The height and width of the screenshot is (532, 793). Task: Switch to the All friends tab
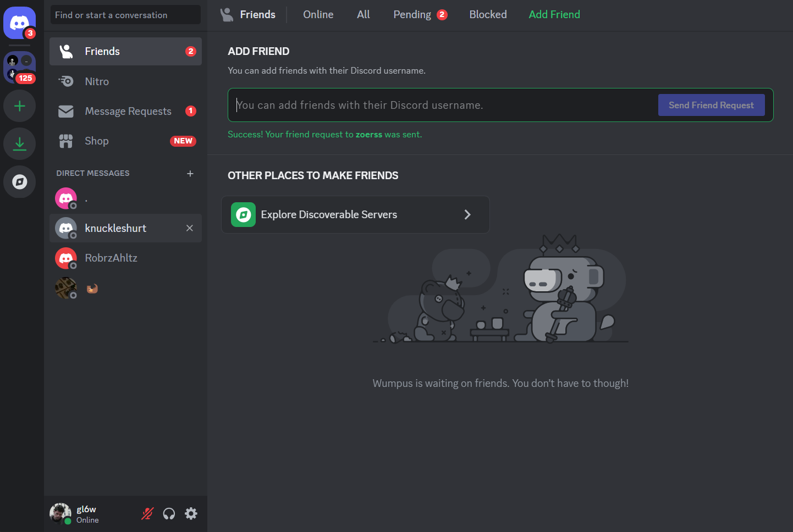364,14
